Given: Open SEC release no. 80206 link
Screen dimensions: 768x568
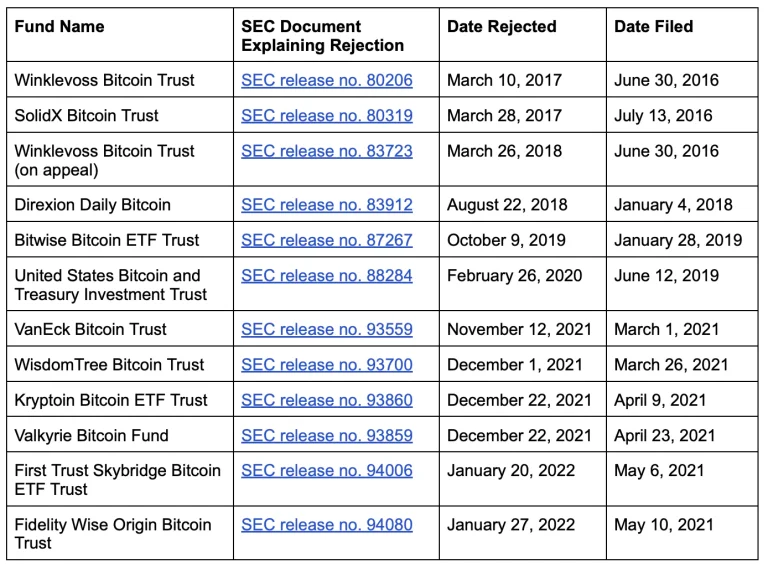Looking at the screenshot, I should pos(326,80).
